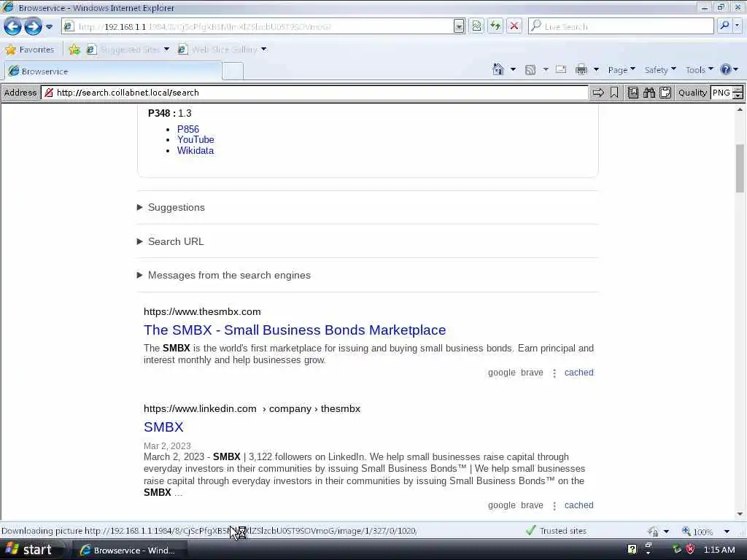The image size is (747, 560).
Task: Open the IE address bar URL history dropdown
Action: pyautogui.click(x=459, y=27)
